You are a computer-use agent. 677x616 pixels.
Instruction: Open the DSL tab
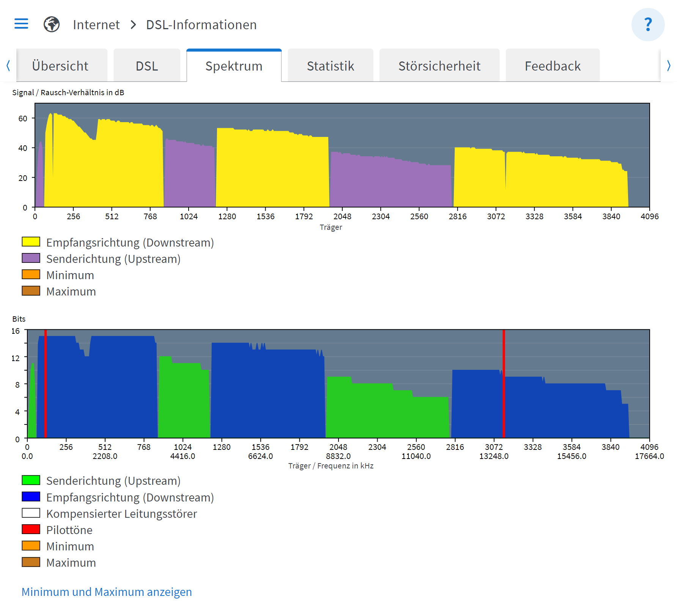(x=147, y=66)
